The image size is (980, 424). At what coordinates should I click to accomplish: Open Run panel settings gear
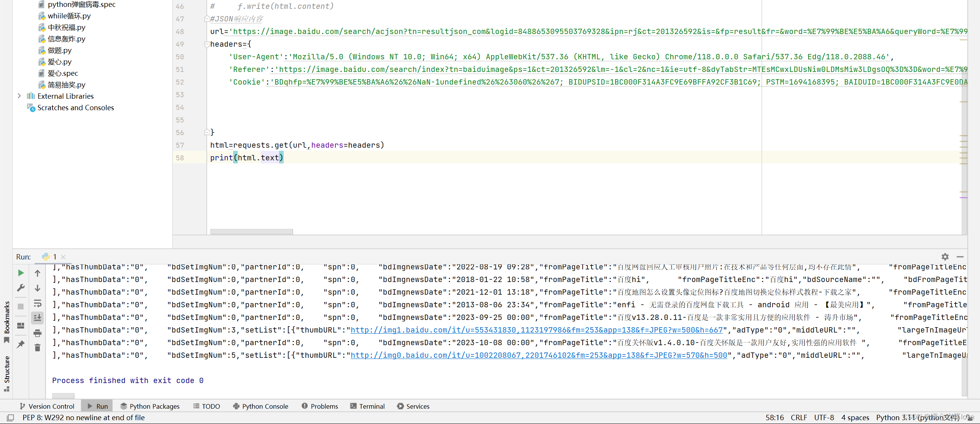point(945,257)
